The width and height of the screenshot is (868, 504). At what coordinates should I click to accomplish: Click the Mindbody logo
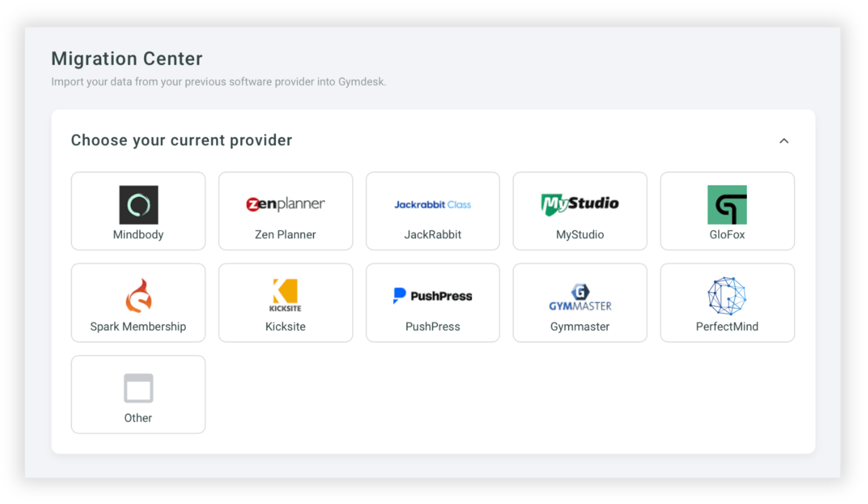point(138,205)
